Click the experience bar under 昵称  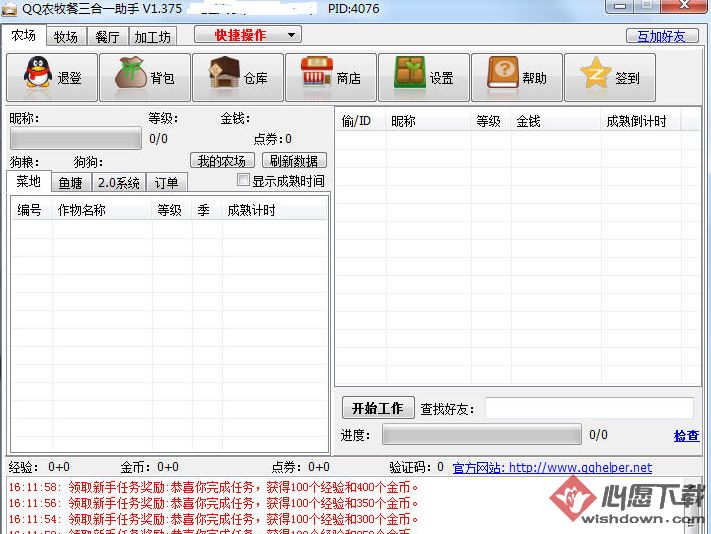[x=76, y=138]
